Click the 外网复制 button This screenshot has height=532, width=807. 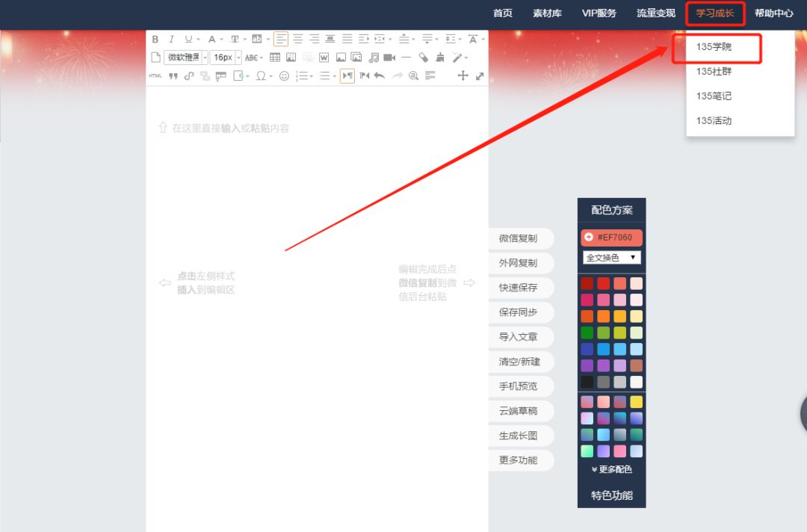(x=520, y=263)
